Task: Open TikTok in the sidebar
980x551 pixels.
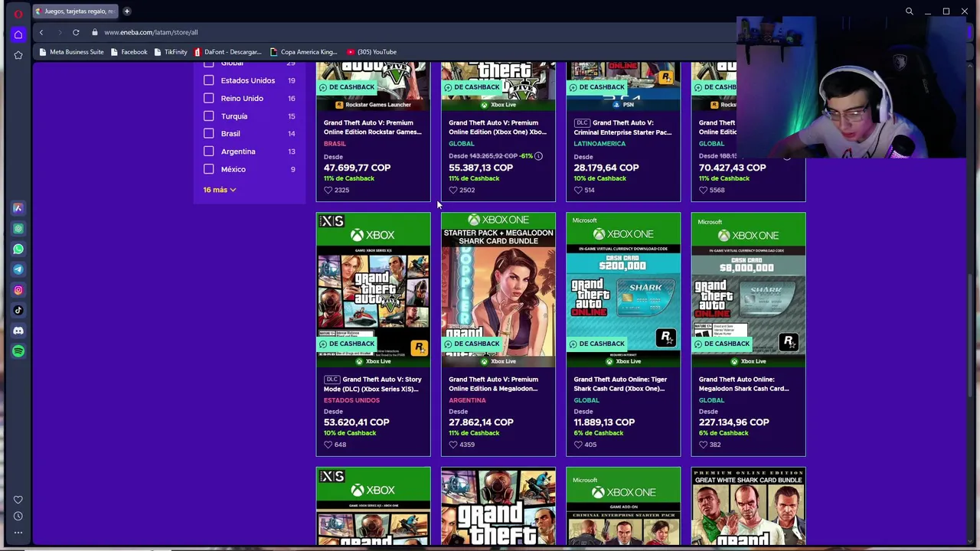Action: click(x=18, y=310)
